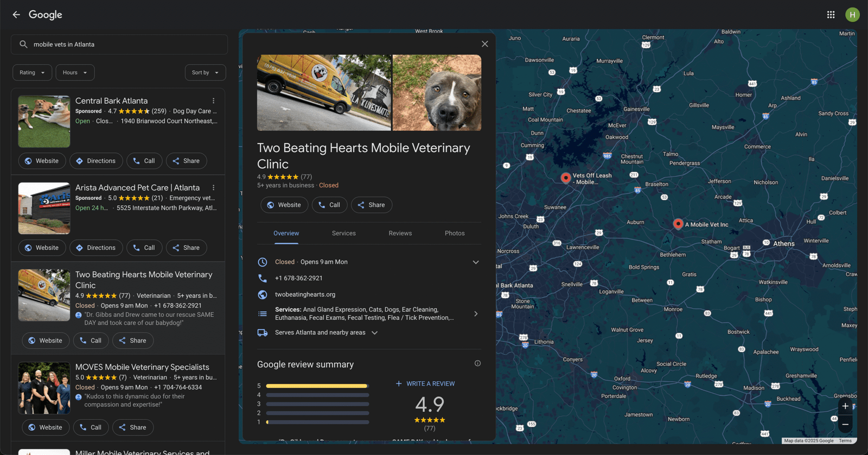Open MOVES Mobile Veterinary Specialists listing title
Viewport: 868px width, 455px height.
pos(142,368)
